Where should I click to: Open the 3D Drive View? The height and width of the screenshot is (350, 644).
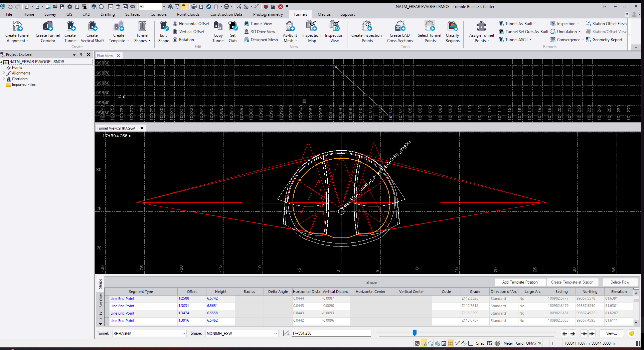click(x=263, y=32)
